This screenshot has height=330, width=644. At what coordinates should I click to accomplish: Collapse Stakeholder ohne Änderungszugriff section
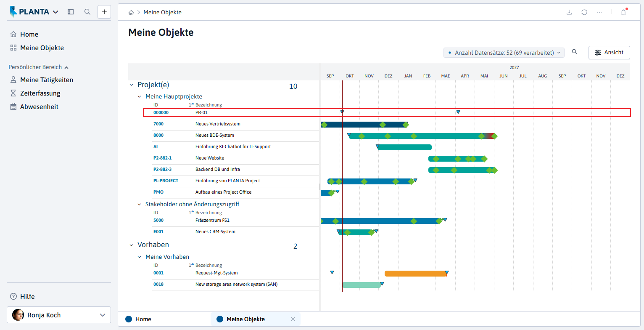pyautogui.click(x=140, y=205)
